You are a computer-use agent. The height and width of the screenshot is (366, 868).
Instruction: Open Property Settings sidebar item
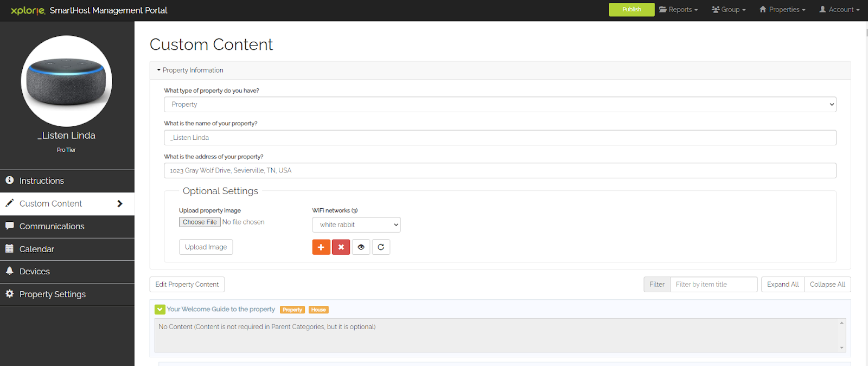coord(67,294)
